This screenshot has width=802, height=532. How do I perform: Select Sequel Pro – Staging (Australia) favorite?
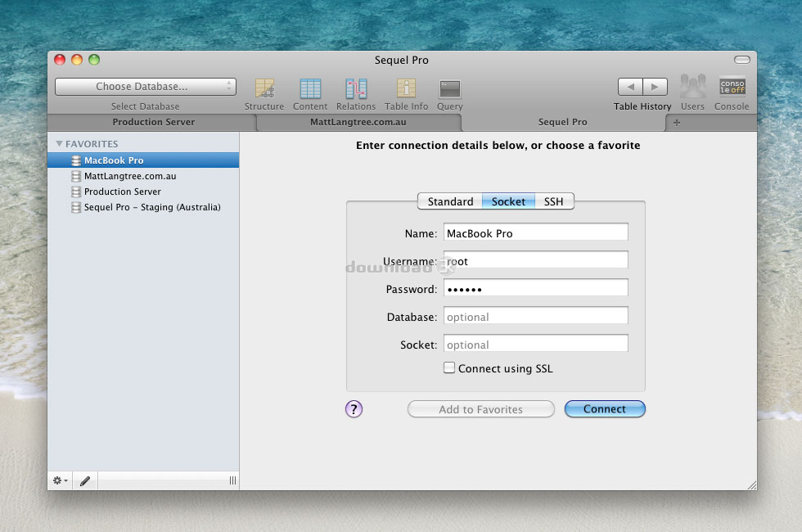tap(152, 207)
